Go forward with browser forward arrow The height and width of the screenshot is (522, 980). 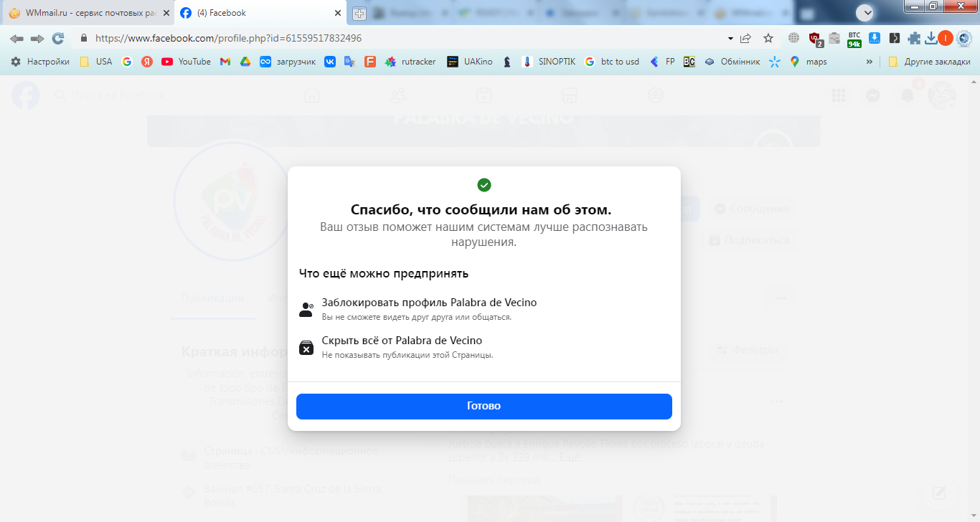pos(37,38)
